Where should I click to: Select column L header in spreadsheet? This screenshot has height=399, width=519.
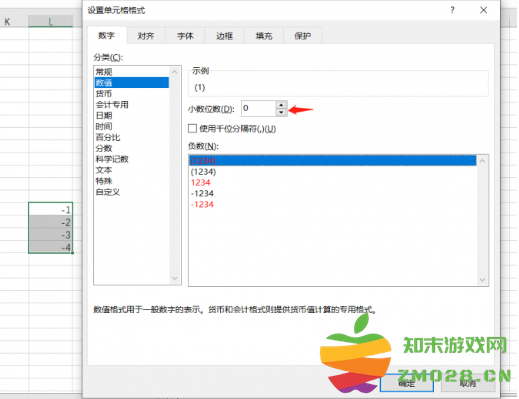pos(51,22)
